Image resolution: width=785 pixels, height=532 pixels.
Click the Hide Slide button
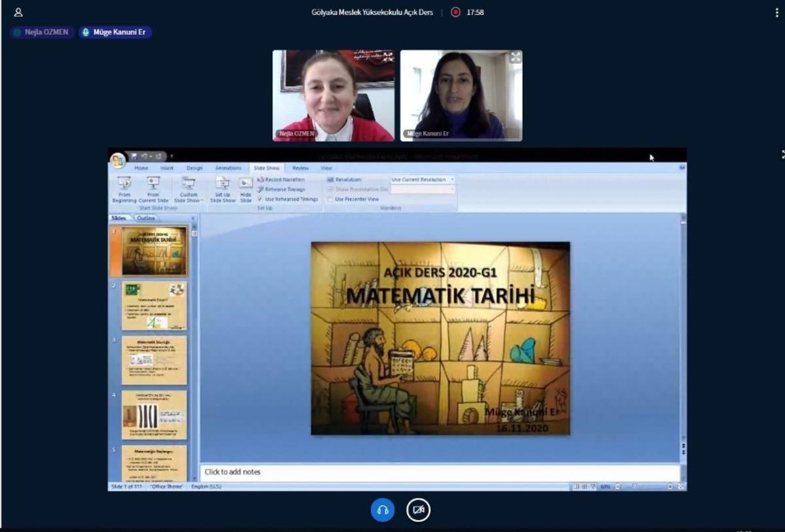[x=245, y=188]
